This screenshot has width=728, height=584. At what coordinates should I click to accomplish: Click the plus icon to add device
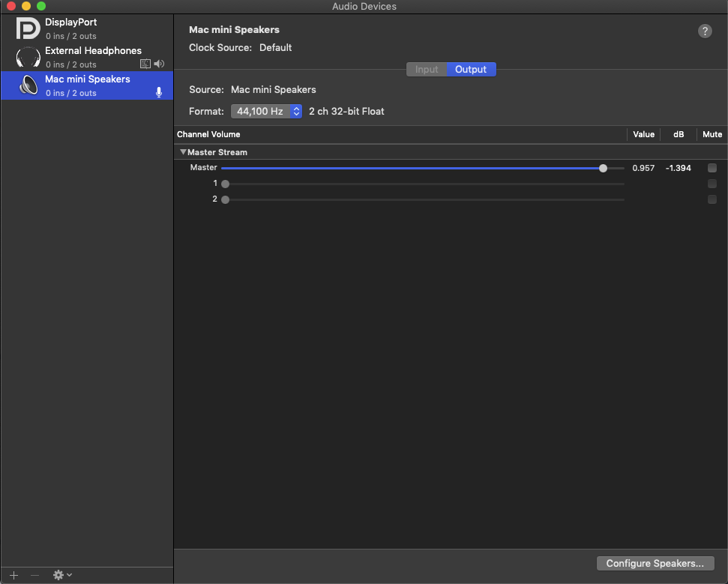pyautogui.click(x=13, y=575)
